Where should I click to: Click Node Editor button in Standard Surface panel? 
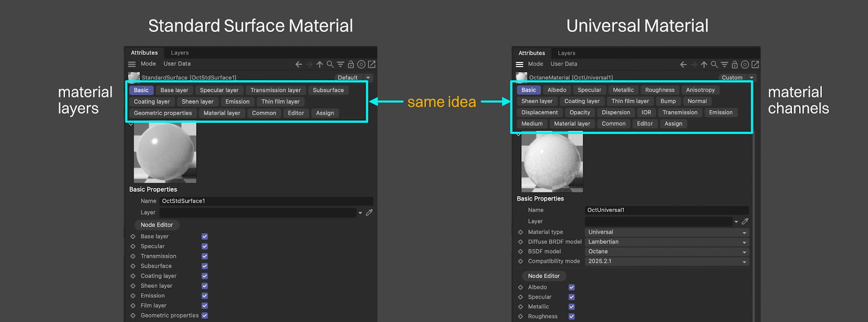[157, 225]
